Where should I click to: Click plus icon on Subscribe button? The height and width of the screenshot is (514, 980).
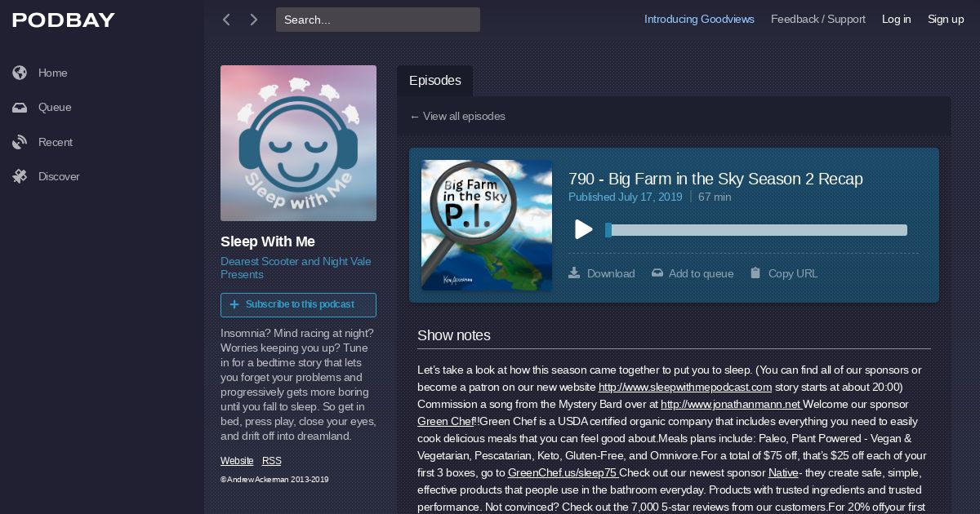[234, 304]
